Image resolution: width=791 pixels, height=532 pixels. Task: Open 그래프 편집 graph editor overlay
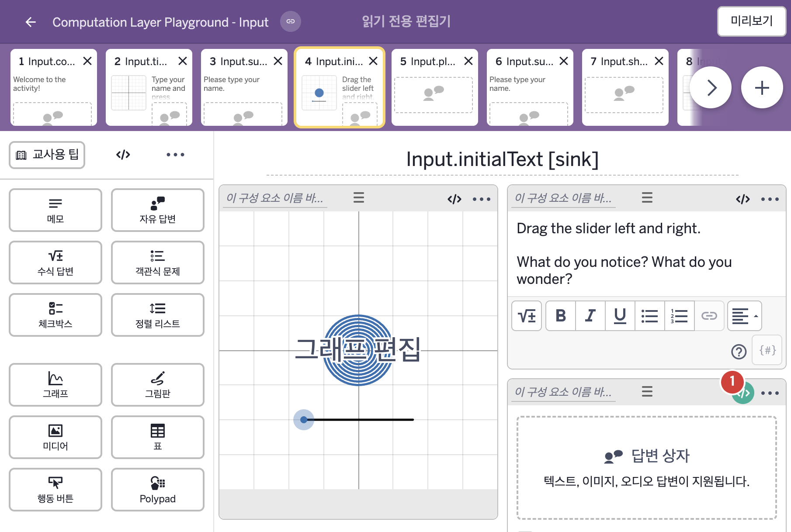358,350
